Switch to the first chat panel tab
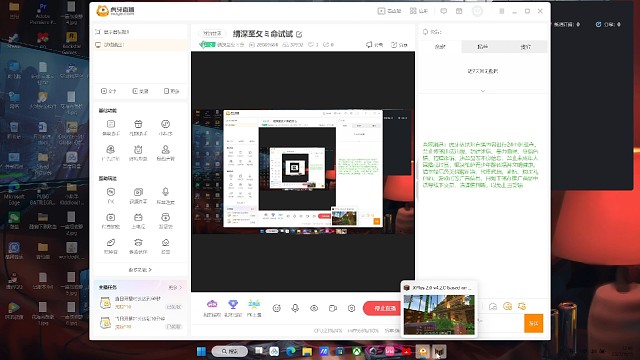 pyautogui.click(x=440, y=47)
